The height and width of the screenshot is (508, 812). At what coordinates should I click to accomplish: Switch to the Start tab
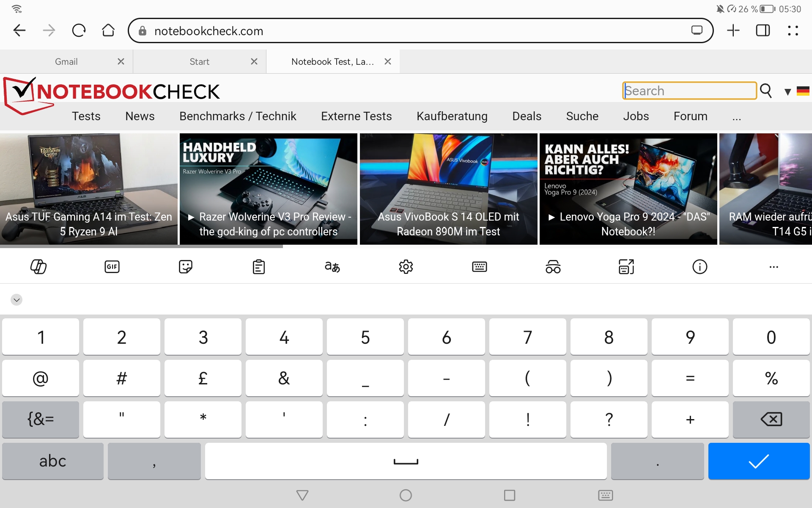click(199, 62)
